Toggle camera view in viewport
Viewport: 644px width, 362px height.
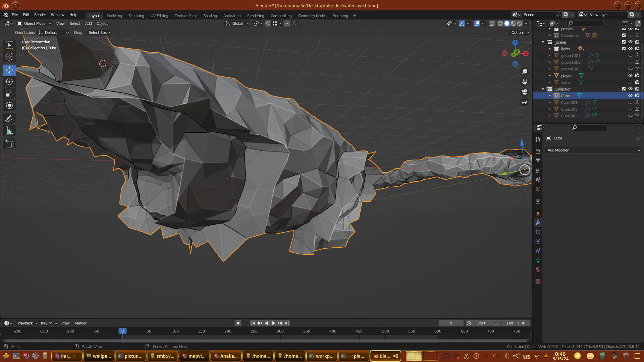[525, 92]
